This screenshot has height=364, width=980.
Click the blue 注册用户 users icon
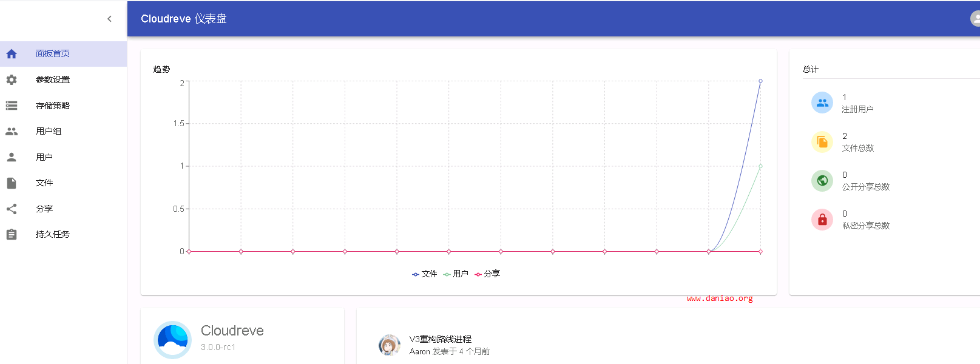click(822, 103)
